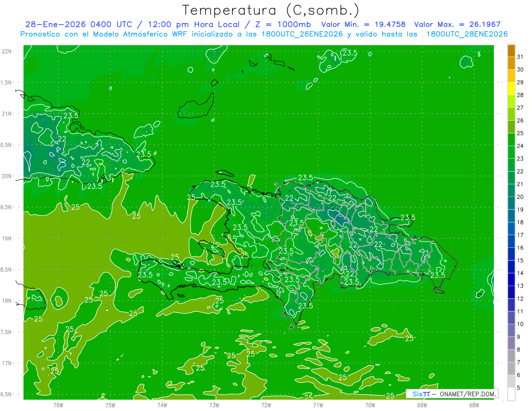532x411 pixels.
Task: Click the 71W longitude label
Action: click(x=318, y=405)
